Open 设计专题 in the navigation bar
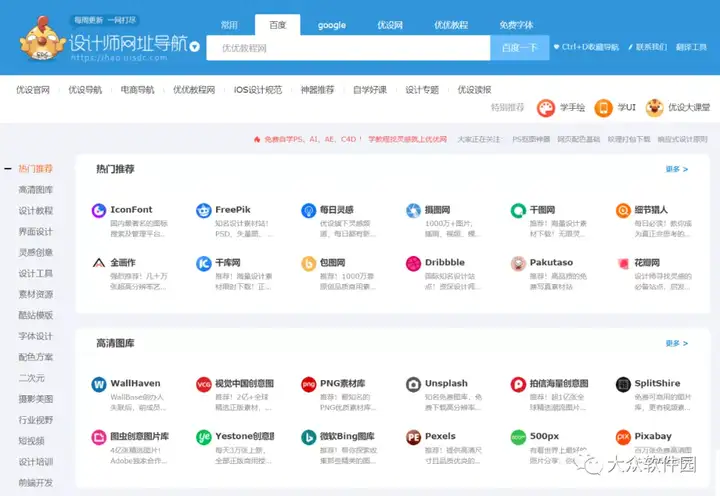Screen dimensions: 720x496 click(422, 90)
